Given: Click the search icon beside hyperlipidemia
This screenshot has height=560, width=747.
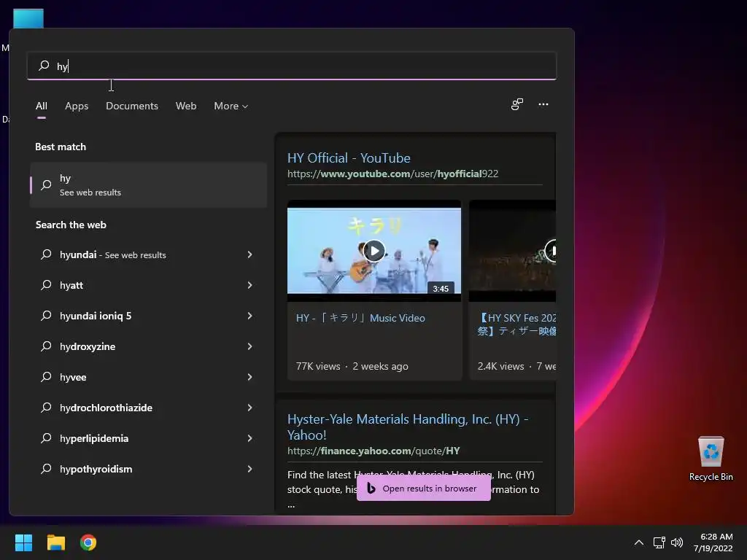Looking at the screenshot, I should pos(46,437).
